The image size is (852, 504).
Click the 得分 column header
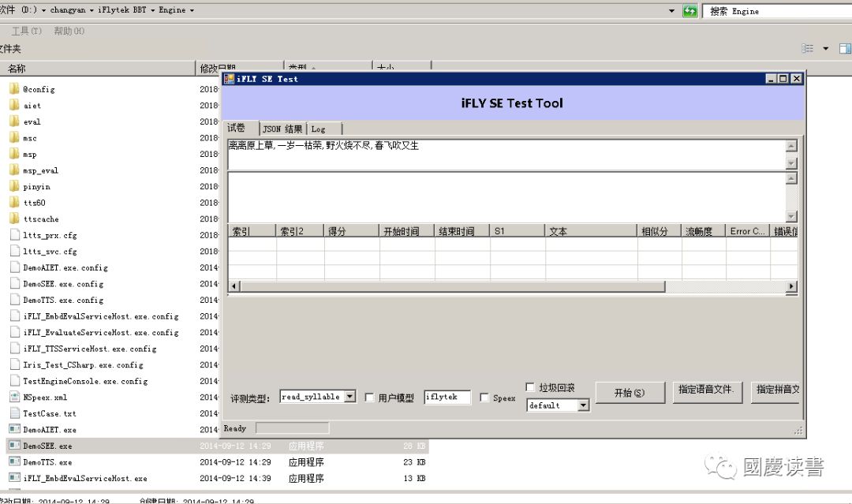pyautogui.click(x=351, y=231)
